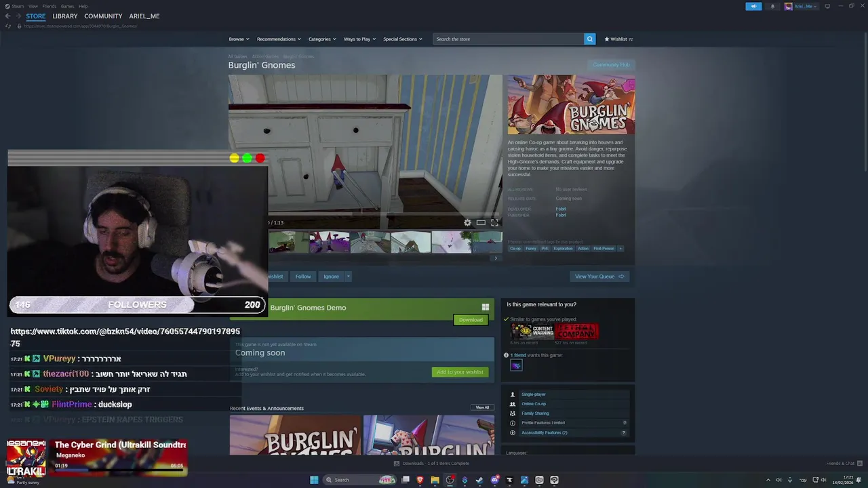The image size is (868, 488).
Task: Click profile features help question mark
Action: click(x=625, y=423)
